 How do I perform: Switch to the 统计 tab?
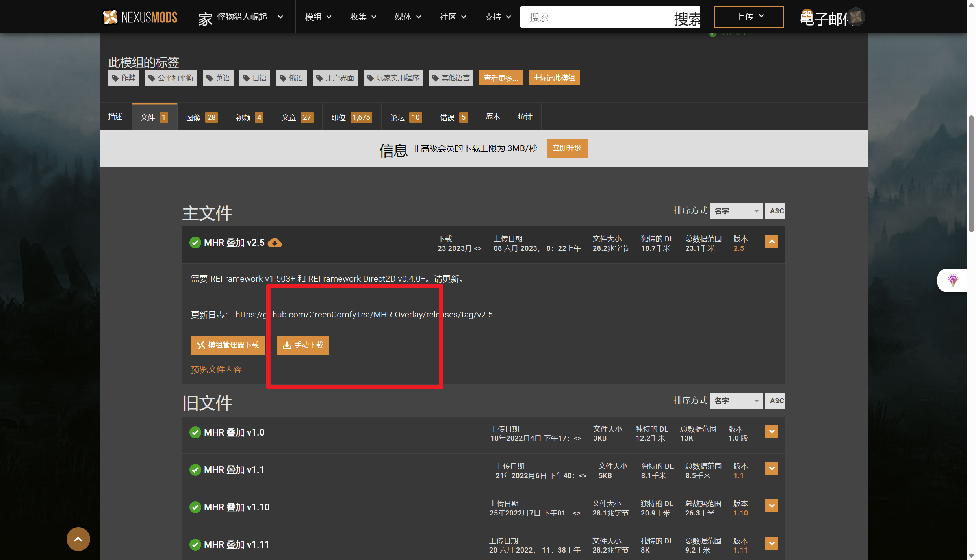click(x=525, y=117)
